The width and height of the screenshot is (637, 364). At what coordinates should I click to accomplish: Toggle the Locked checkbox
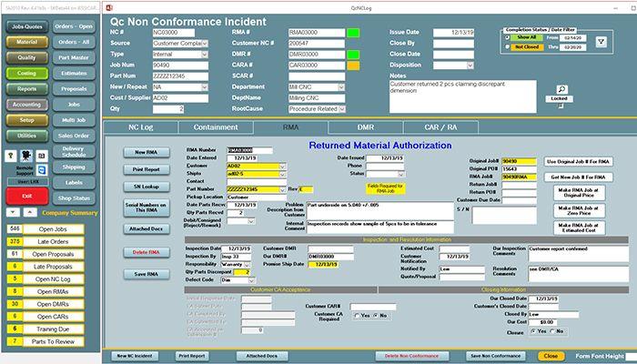(561, 106)
